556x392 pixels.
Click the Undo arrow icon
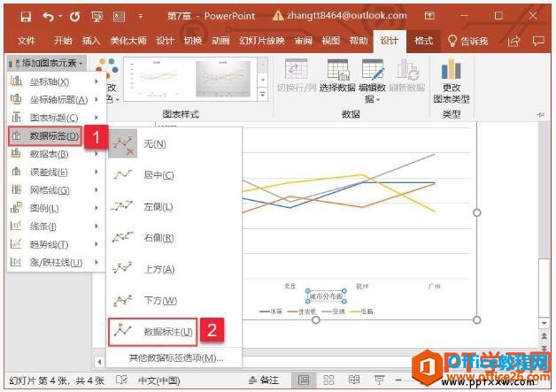tap(48, 16)
